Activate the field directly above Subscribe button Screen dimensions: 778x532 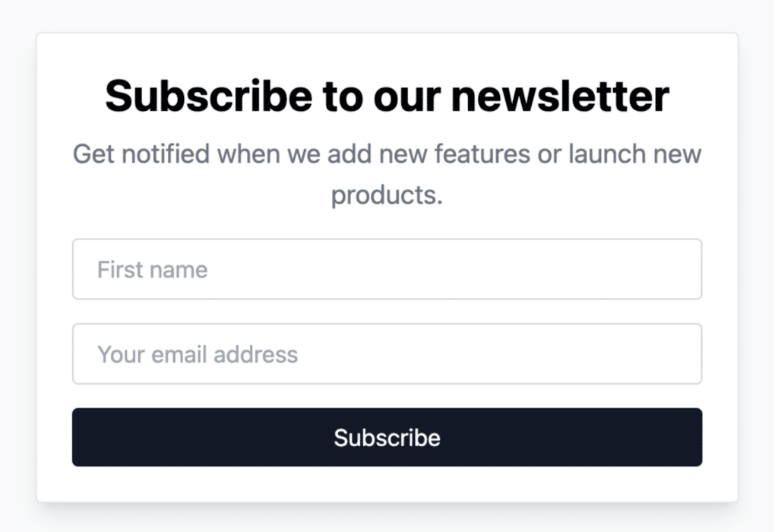pos(387,354)
